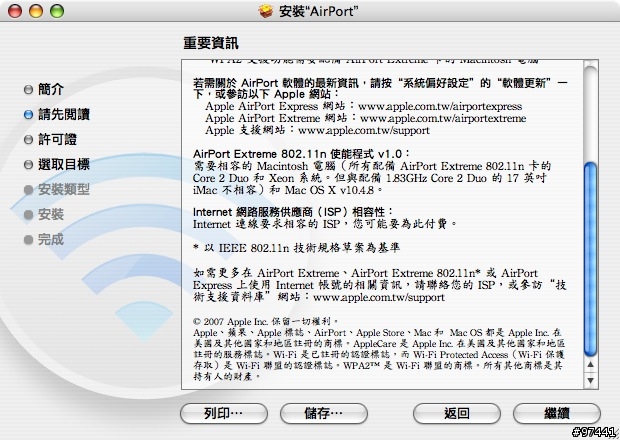The image size is (620, 440).
Task: Click the installer package icon in title bar
Action: tap(266, 11)
